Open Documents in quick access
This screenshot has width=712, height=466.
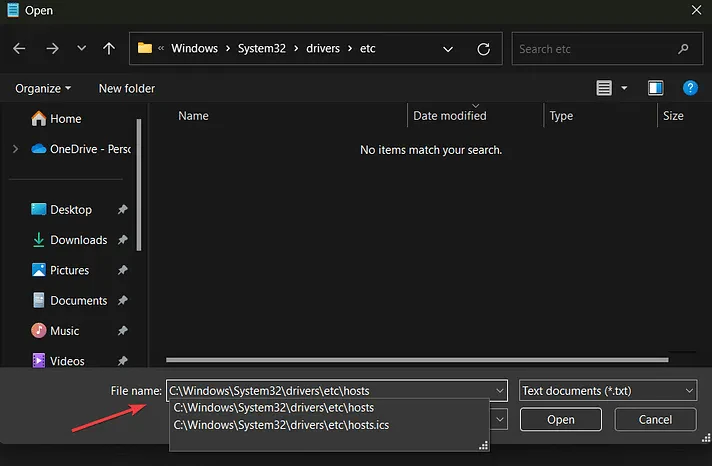point(69,300)
